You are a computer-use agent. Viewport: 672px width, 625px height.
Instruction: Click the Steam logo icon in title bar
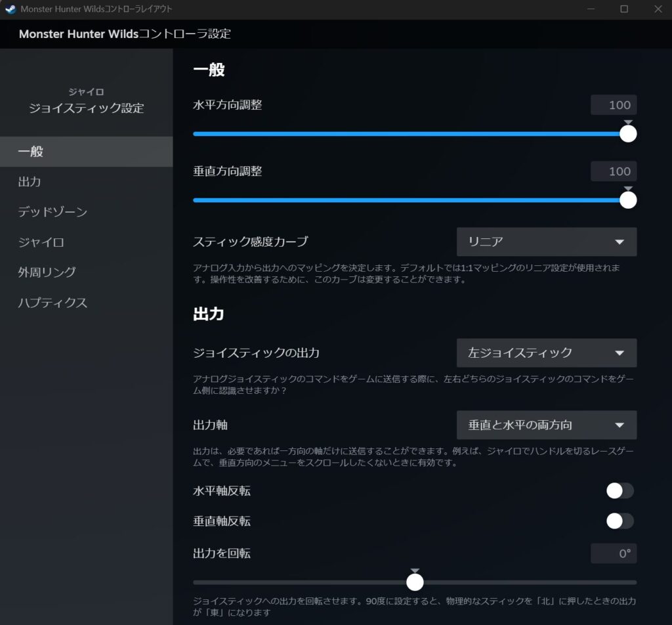pos(10,9)
